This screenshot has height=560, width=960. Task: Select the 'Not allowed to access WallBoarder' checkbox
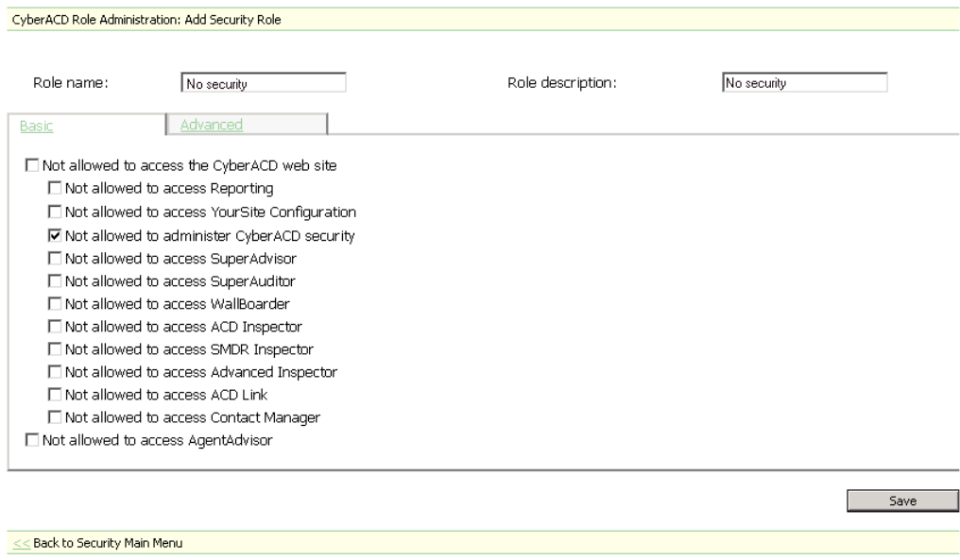pos(55,304)
